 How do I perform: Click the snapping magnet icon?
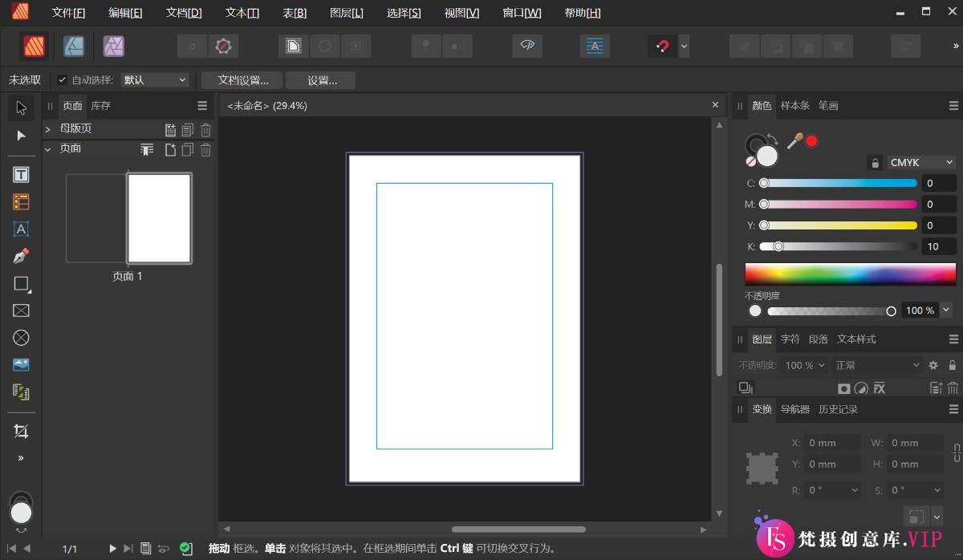[x=662, y=47]
